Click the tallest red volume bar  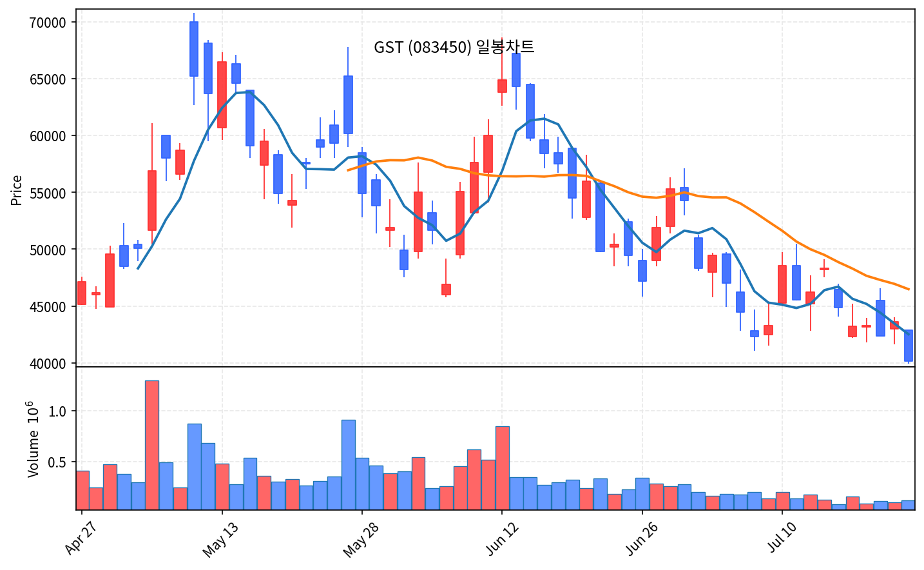click(x=152, y=445)
